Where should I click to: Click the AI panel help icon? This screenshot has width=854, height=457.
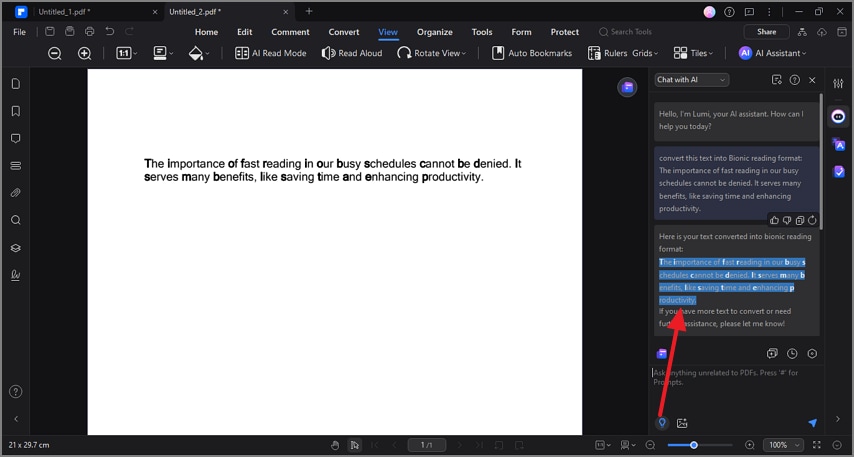click(x=795, y=80)
